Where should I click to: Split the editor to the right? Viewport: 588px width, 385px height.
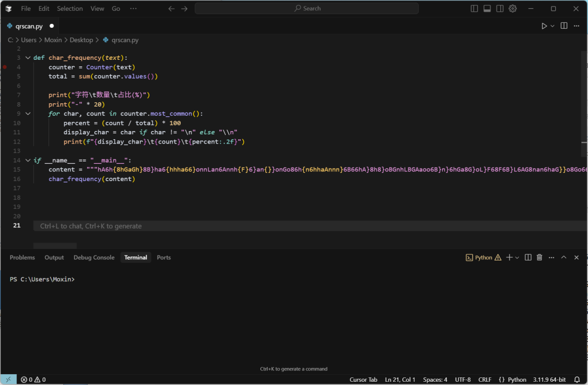(x=563, y=26)
